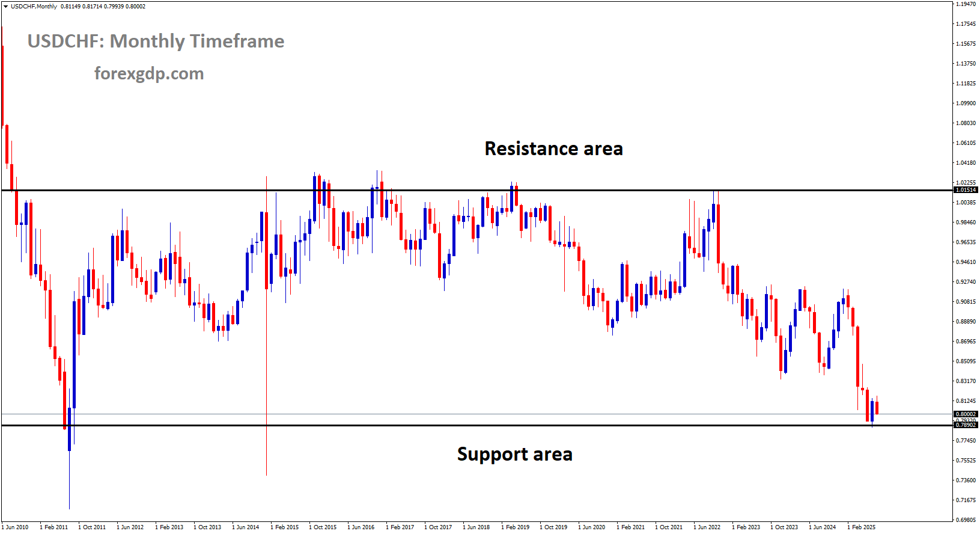Click the '1 Jun 2022' date label
The width and height of the screenshot is (980, 534).
point(707,527)
